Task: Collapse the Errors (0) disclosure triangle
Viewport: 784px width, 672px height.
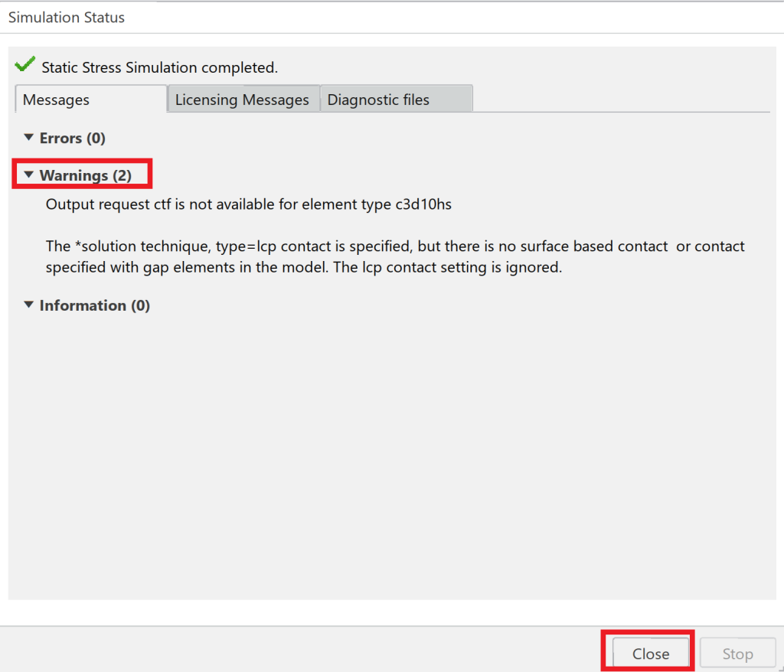Action: [x=29, y=137]
